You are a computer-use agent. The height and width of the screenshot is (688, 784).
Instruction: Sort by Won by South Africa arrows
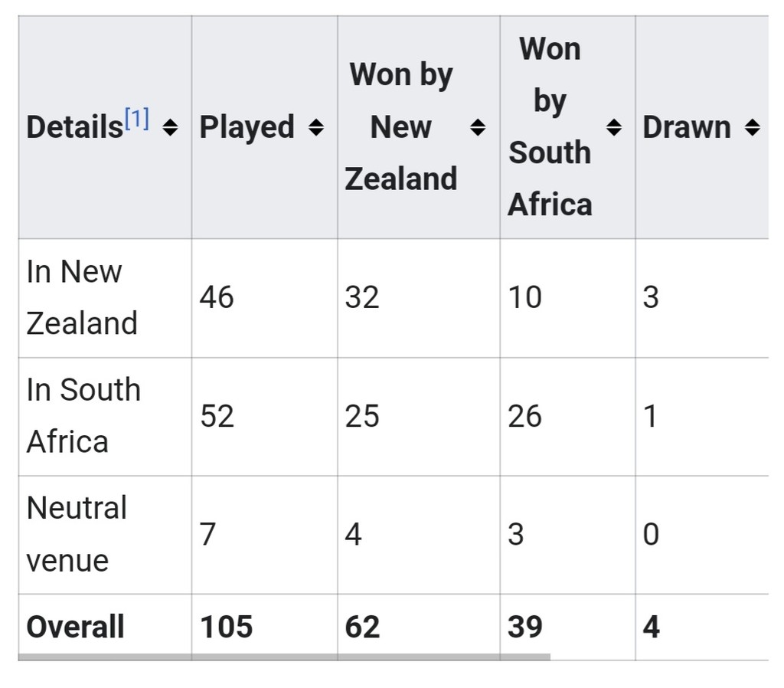pyautogui.click(x=614, y=128)
